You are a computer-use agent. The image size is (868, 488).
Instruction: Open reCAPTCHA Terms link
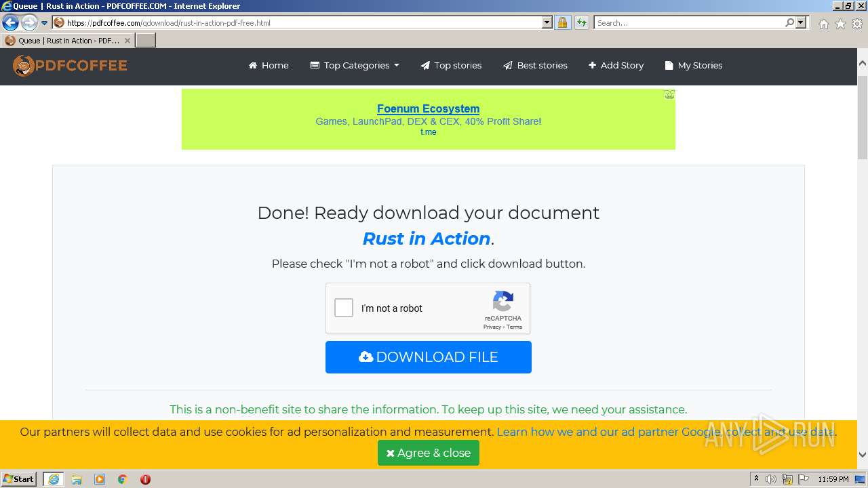(x=514, y=327)
